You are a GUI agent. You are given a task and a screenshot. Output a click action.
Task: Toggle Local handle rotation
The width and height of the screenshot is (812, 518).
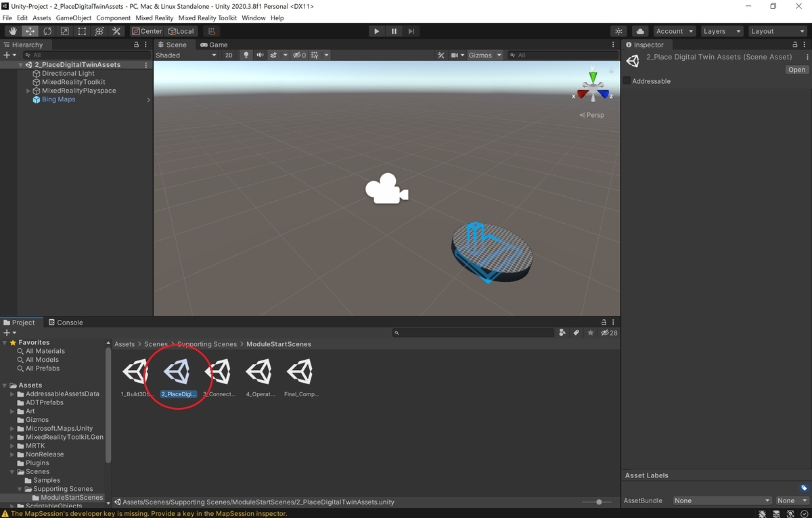[181, 31]
